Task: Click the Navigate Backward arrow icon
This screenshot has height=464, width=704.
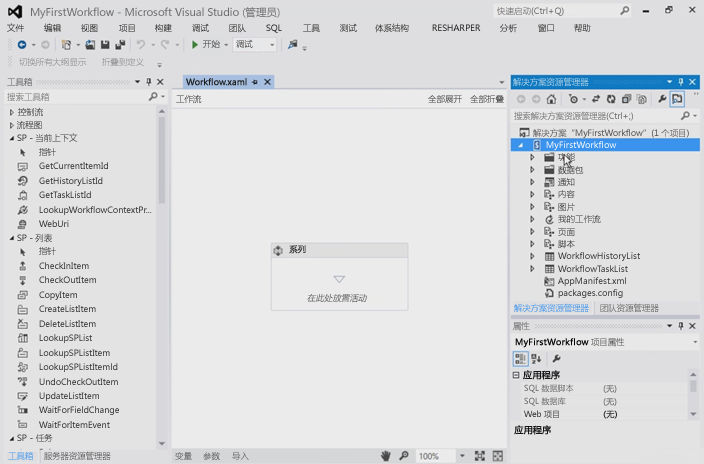Action: click(x=22, y=44)
